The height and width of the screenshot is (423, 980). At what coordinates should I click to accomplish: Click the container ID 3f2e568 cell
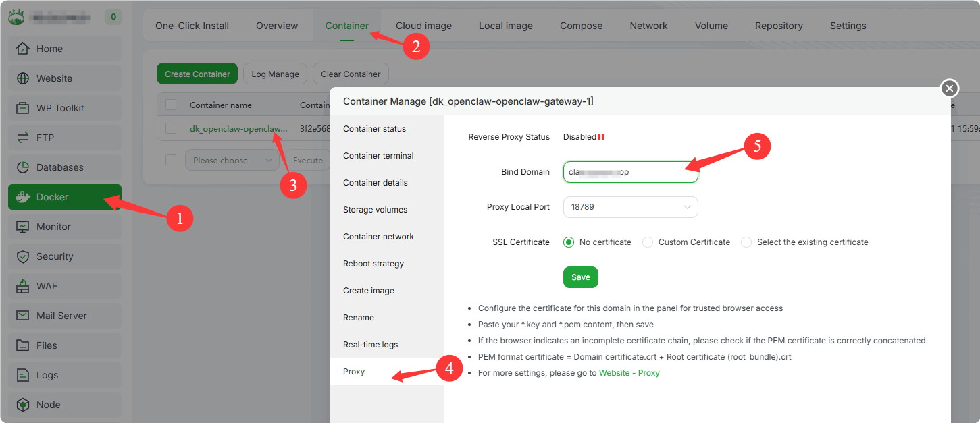315,128
